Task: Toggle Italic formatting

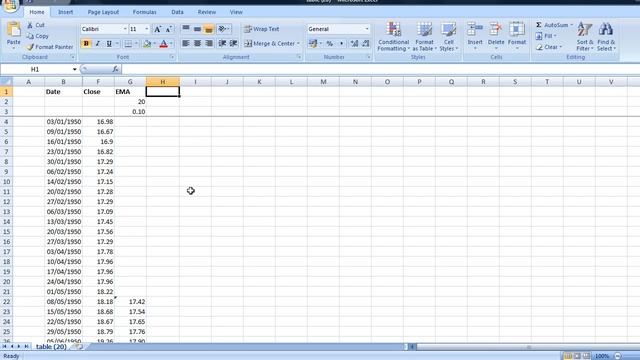Action: tap(98, 44)
